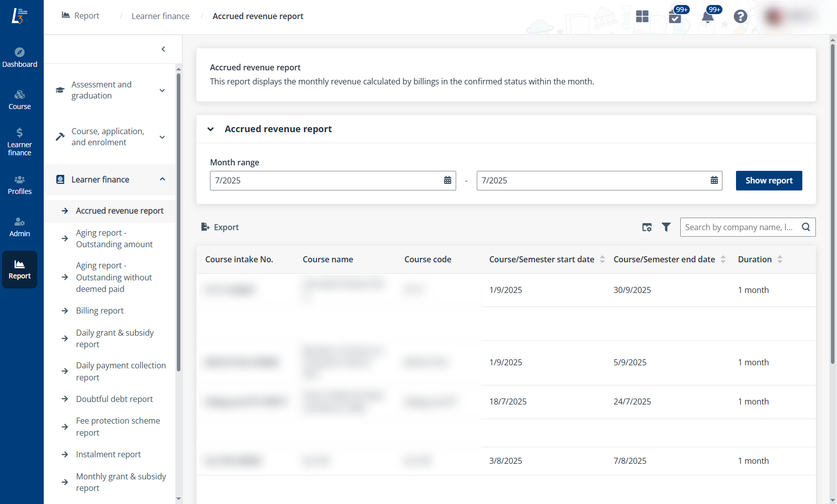Open the tasks checklist icon

point(675,18)
